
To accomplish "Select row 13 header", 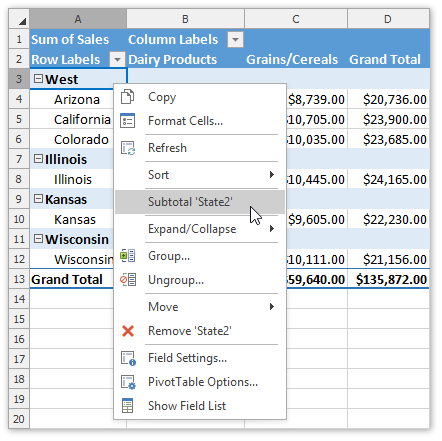I will pos(19,279).
